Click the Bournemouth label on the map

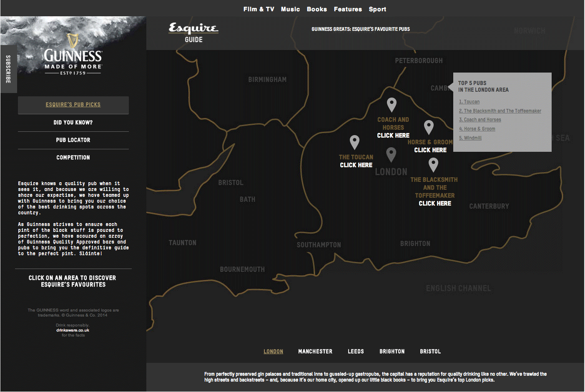[x=242, y=269]
